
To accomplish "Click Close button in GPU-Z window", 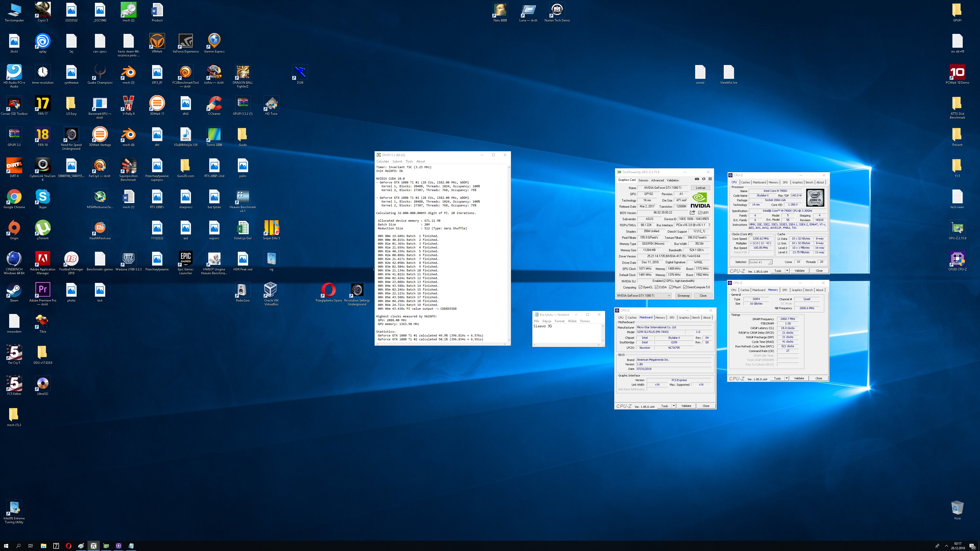I will pos(703,295).
